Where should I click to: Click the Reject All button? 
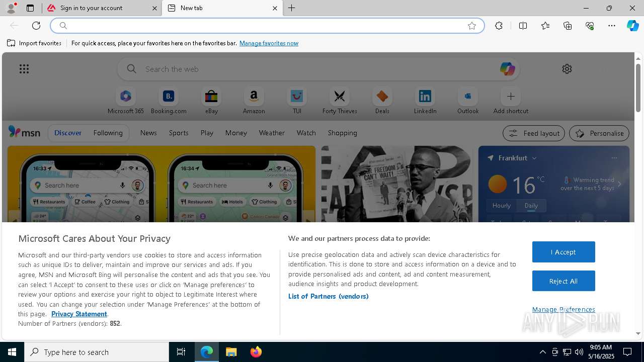click(563, 281)
